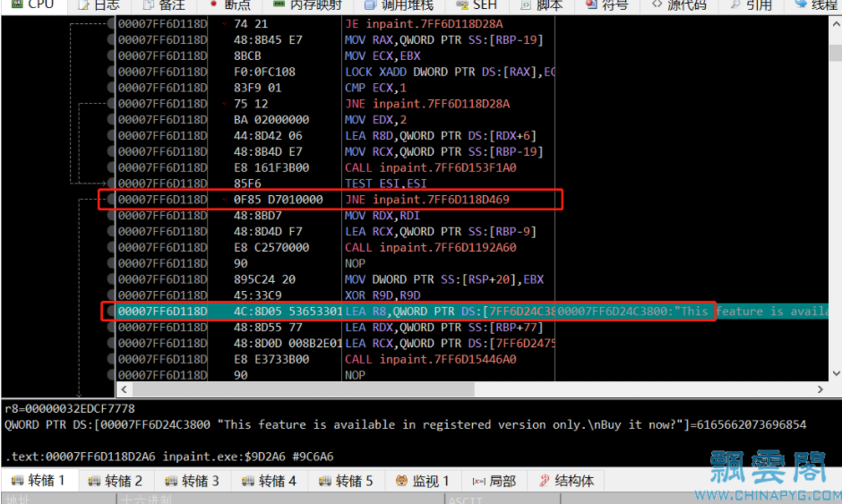The width and height of the screenshot is (842, 504).
Task: Open the SEH tab
Action: point(477,4)
